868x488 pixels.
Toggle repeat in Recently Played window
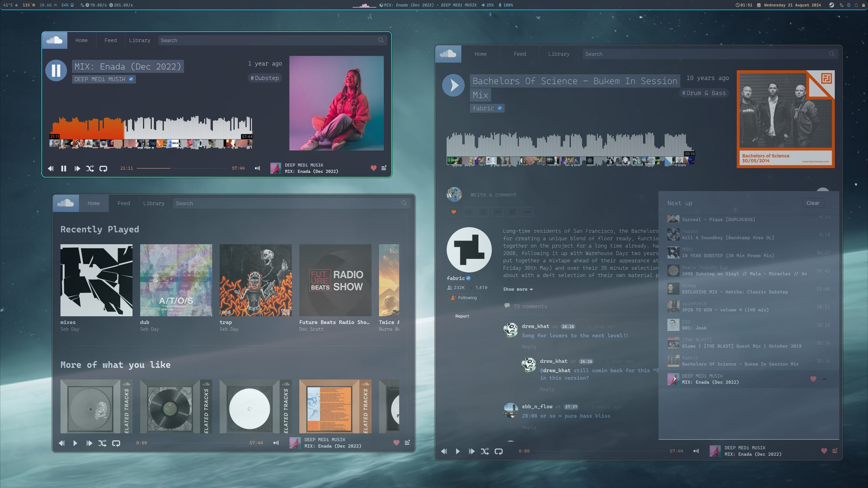coord(116,443)
